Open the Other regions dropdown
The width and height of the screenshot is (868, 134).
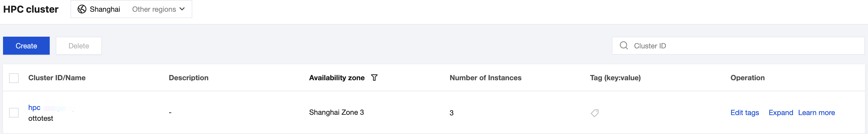(158, 9)
